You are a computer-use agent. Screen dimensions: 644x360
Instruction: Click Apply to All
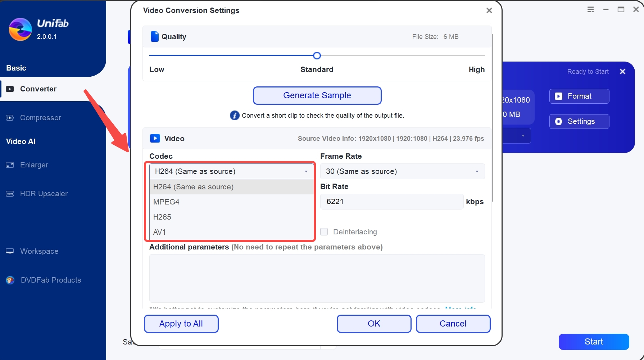tap(181, 324)
